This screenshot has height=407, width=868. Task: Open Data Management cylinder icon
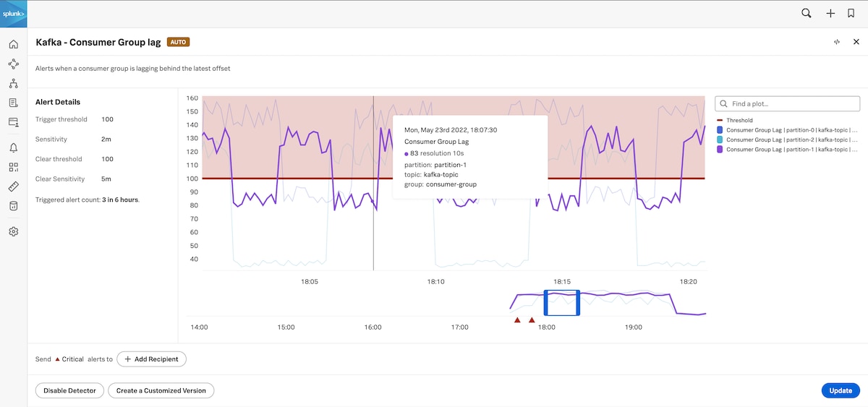pyautogui.click(x=13, y=206)
